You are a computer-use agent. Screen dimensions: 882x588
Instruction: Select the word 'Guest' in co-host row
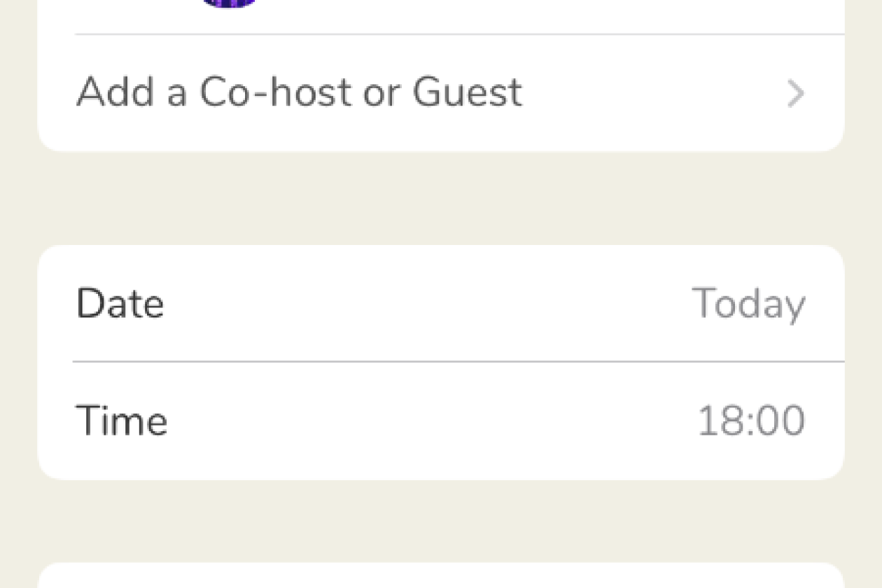467,92
